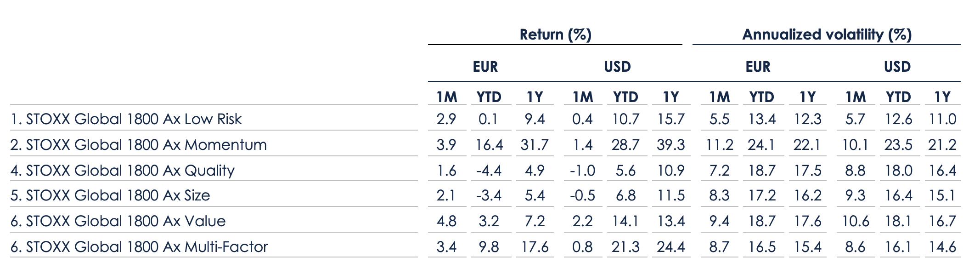
Task: Click Value's 4.8 EUR 1M return cell
Action: coord(446,221)
